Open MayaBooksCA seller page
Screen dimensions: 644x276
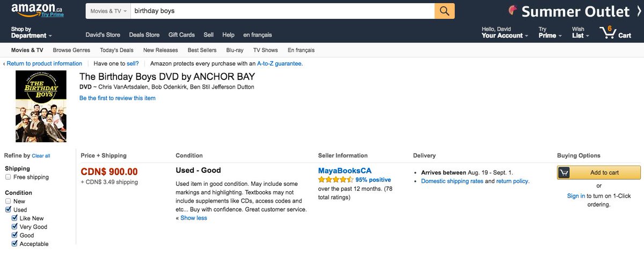click(x=345, y=170)
